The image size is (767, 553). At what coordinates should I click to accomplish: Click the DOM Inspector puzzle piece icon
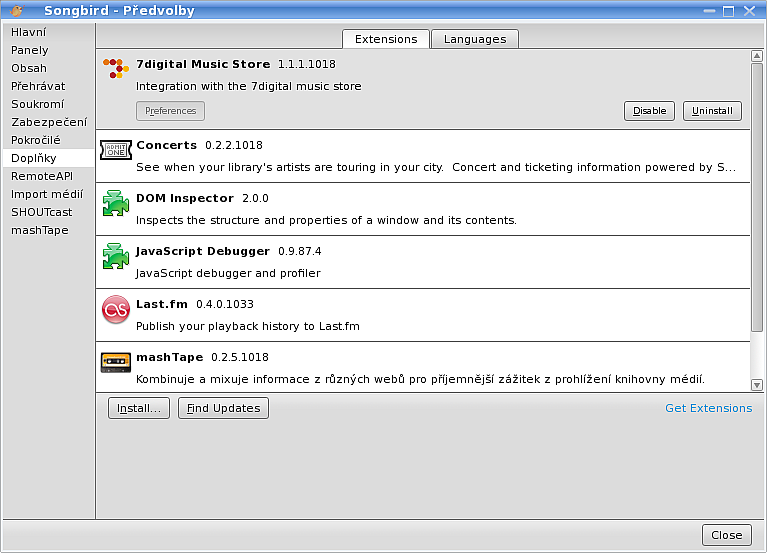115,203
